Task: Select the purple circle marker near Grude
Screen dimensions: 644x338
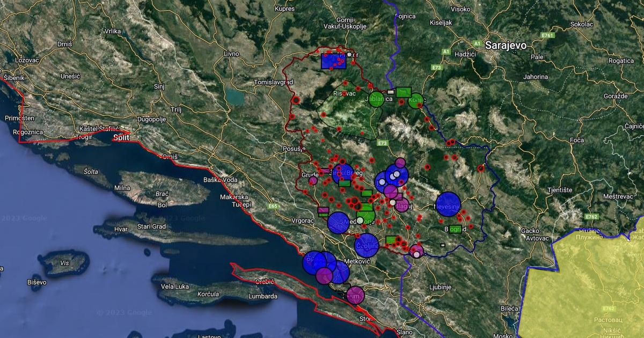Action: point(313,181)
